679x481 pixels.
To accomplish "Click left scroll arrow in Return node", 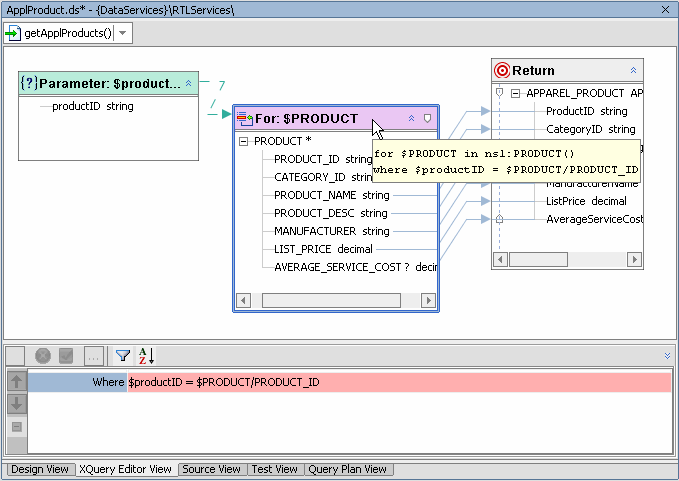I will [x=500, y=260].
